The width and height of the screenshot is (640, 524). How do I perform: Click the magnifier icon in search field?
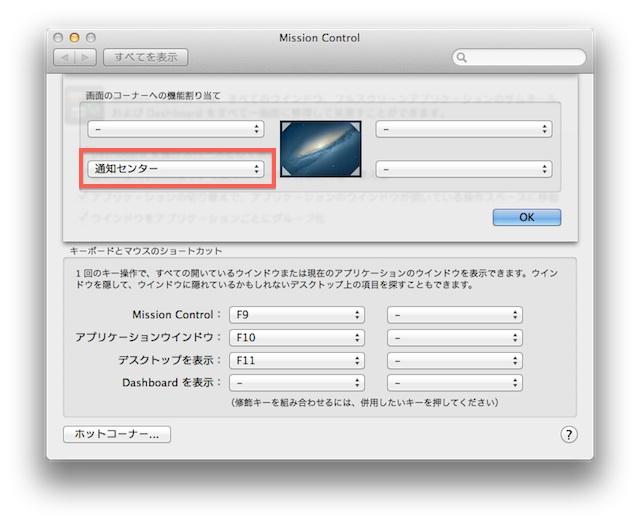pyautogui.click(x=462, y=58)
